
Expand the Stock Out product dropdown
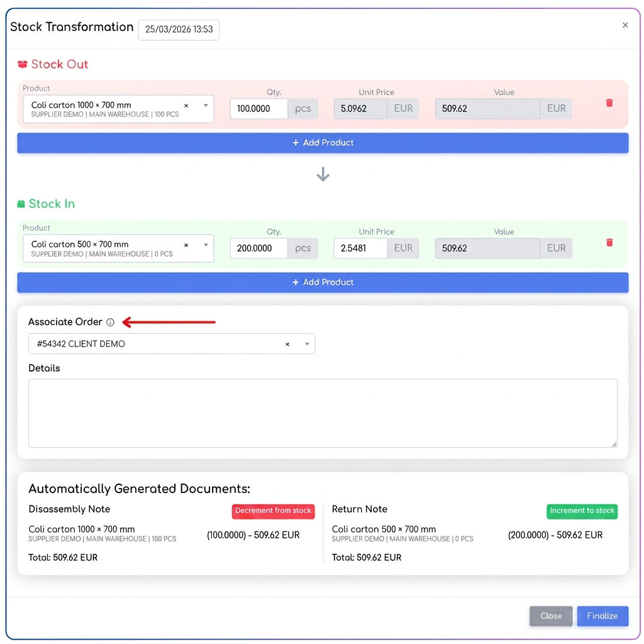[206, 106]
